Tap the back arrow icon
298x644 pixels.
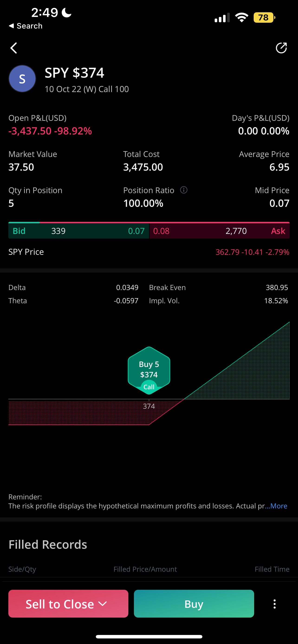14,48
